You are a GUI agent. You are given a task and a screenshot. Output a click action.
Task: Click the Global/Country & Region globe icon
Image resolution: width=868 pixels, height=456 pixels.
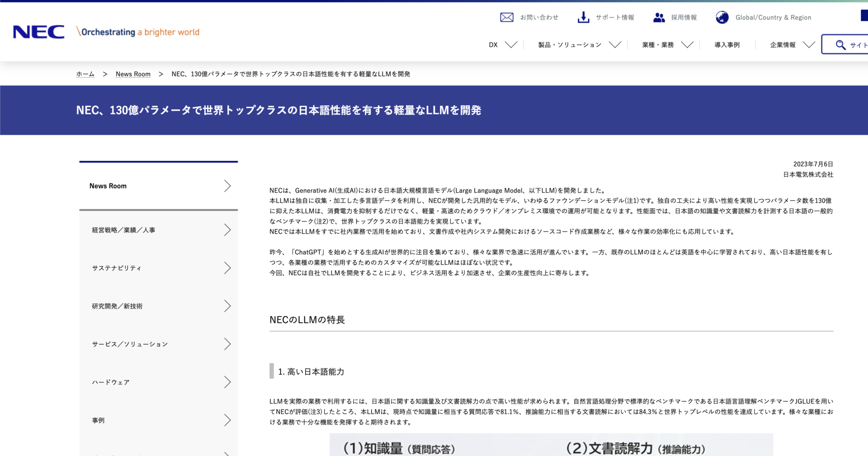(x=722, y=17)
